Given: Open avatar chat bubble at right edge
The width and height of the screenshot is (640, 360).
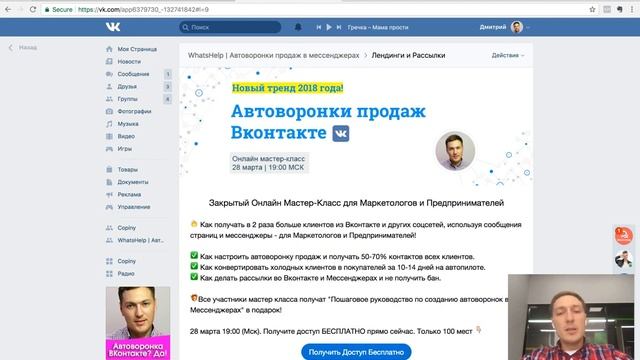Looking at the screenshot, I should (x=624, y=259).
